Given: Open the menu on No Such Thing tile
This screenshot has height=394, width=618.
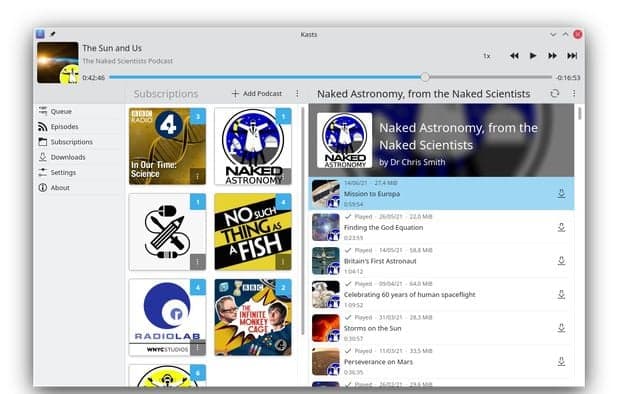Looking at the screenshot, I should (283, 262).
